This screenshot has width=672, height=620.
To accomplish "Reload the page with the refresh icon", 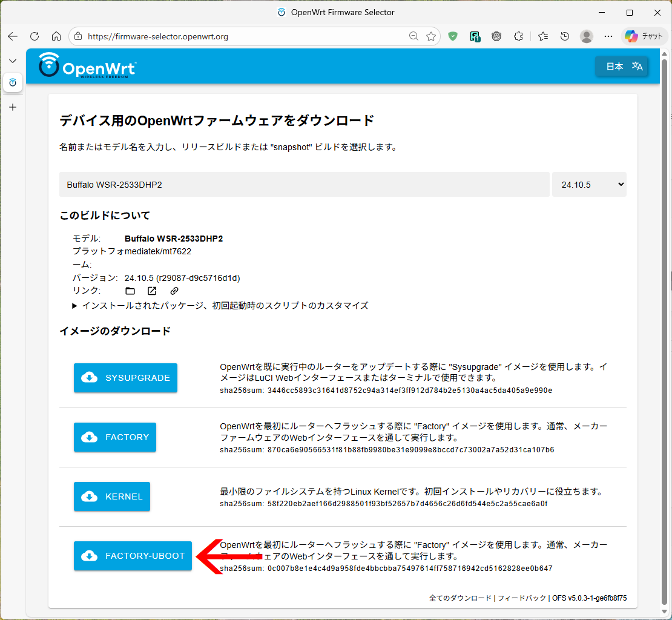I will [x=35, y=36].
